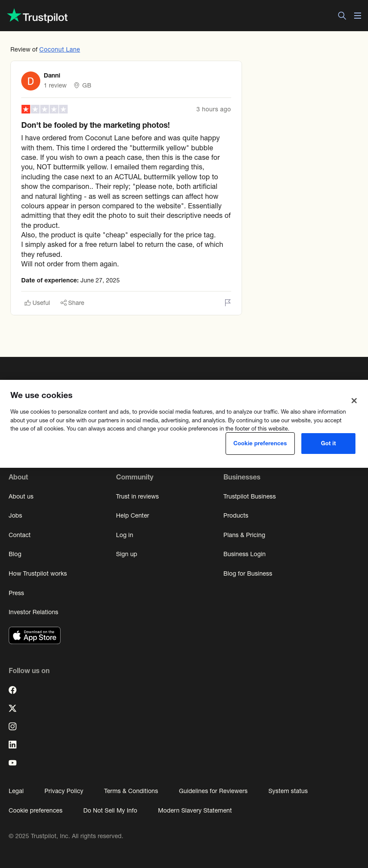Image resolution: width=368 pixels, height=868 pixels.
Task: Click the "Businesses" footer heading
Action: (x=242, y=477)
